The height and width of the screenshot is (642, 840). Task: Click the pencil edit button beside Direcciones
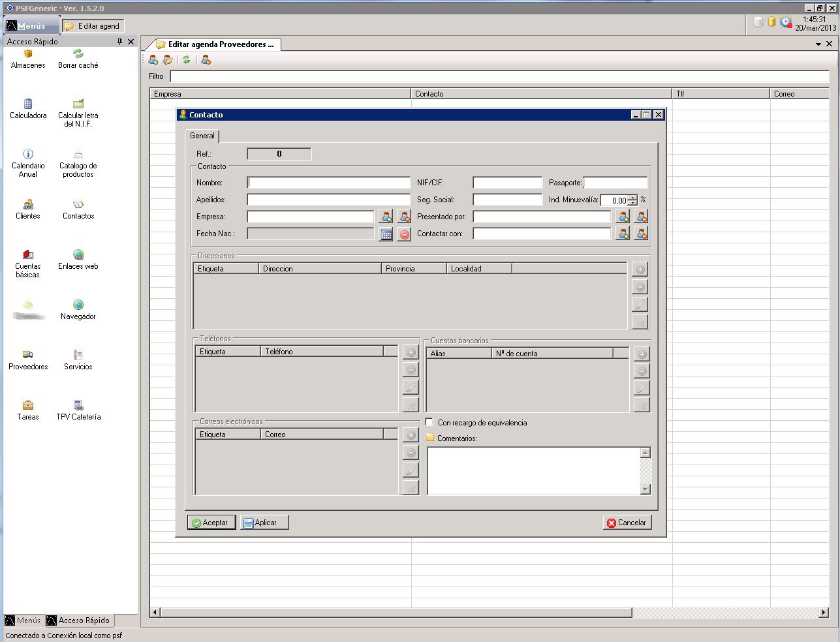pyautogui.click(x=640, y=305)
